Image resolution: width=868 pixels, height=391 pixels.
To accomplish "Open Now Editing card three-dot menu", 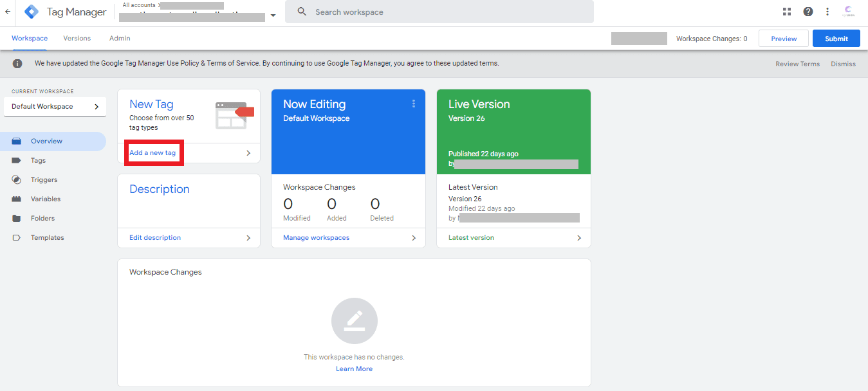I will [414, 104].
